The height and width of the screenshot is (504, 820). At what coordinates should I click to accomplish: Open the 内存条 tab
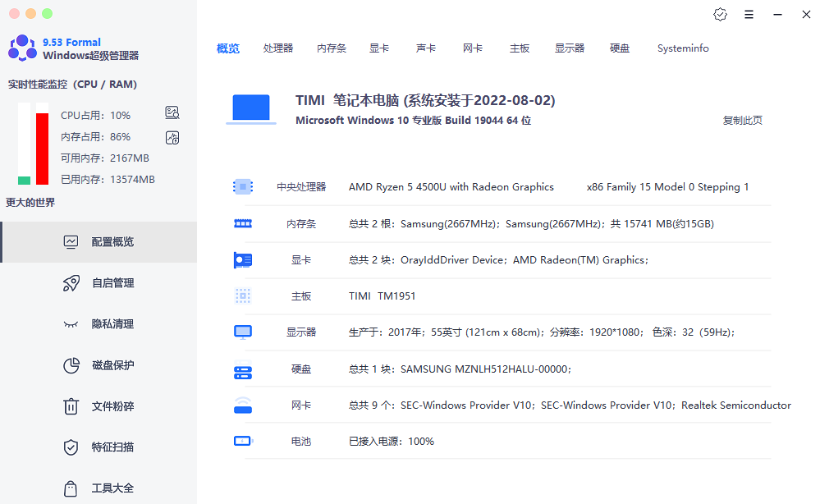point(332,48)
